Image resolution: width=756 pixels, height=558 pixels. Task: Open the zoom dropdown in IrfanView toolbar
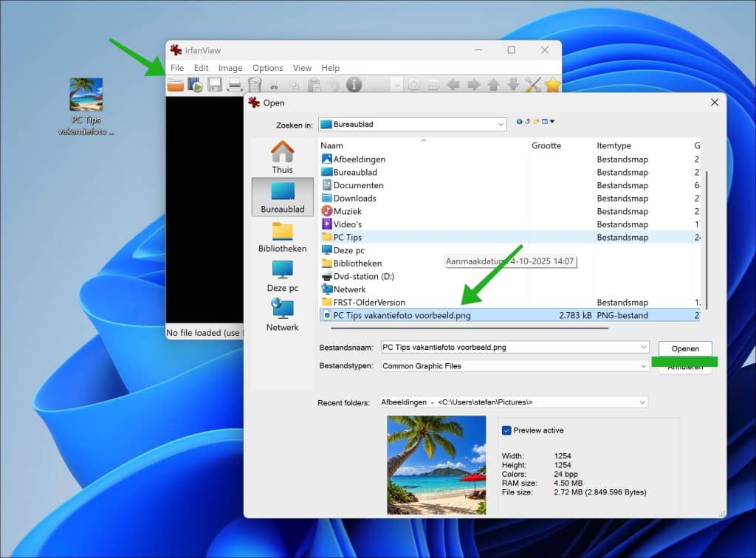point(397,86)
